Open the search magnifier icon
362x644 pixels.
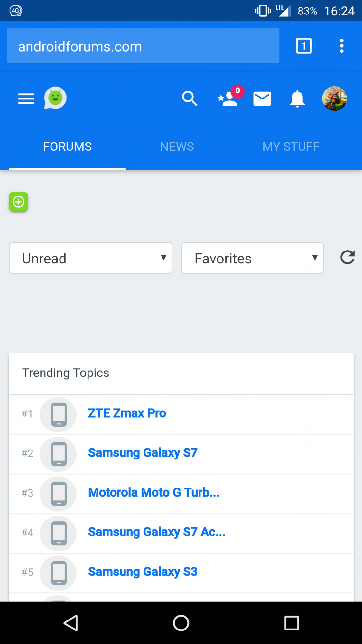point(190,99)
